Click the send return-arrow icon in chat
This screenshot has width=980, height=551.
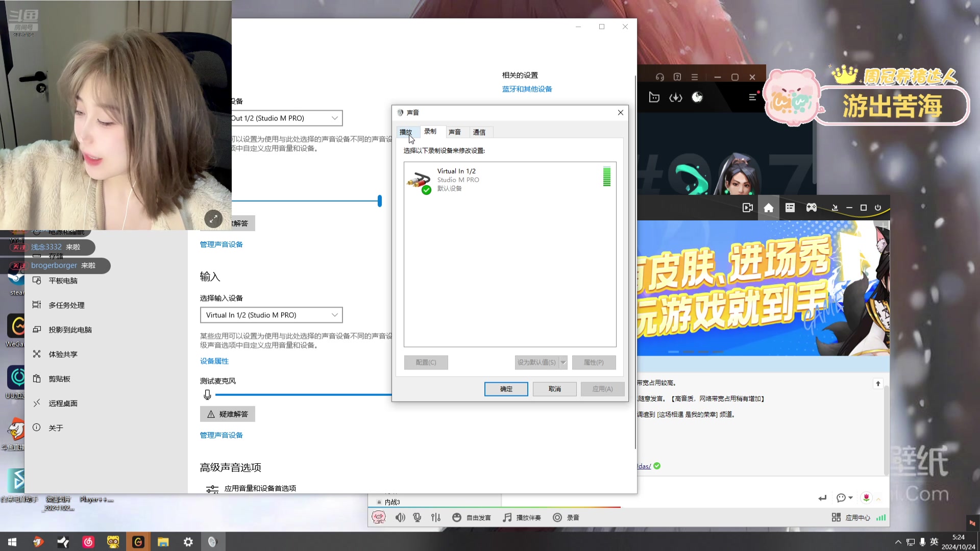point(822,498)
